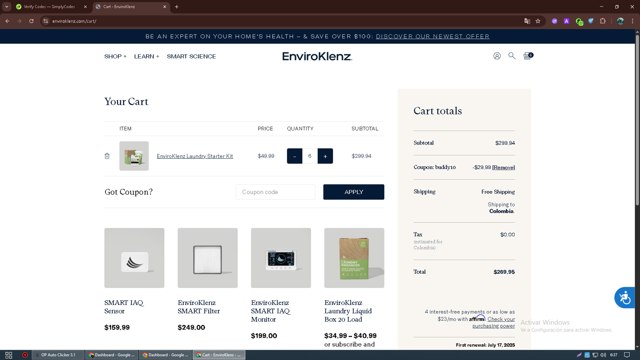Open the accessibility widget button
Image resolution: width=640 pixels, height=360 pixels.
624,298
